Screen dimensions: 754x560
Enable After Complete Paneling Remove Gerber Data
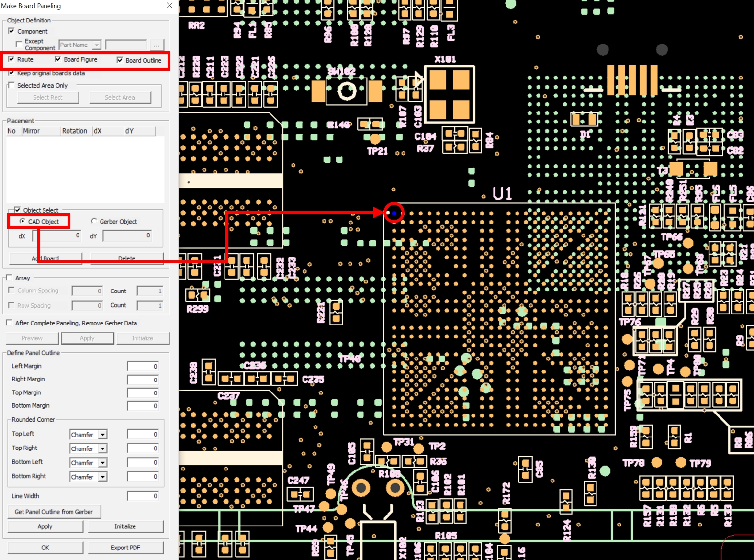(9, 323)
